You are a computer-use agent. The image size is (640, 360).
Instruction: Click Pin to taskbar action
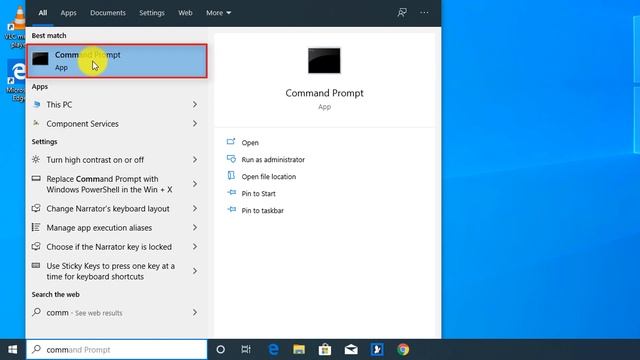pyautogui.click(x=262, y=211)
